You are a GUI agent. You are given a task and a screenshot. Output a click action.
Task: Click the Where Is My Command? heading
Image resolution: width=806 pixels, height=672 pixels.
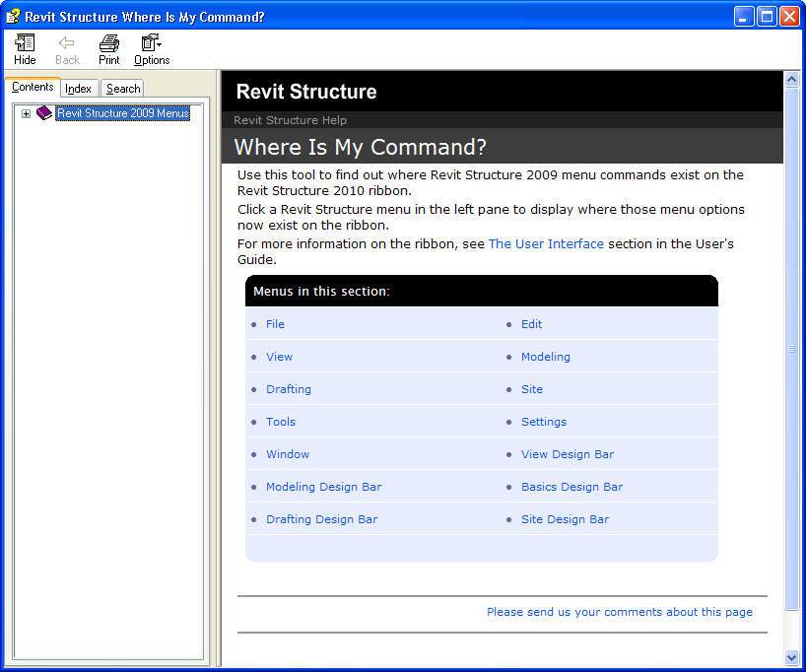(x=360, y=147)
